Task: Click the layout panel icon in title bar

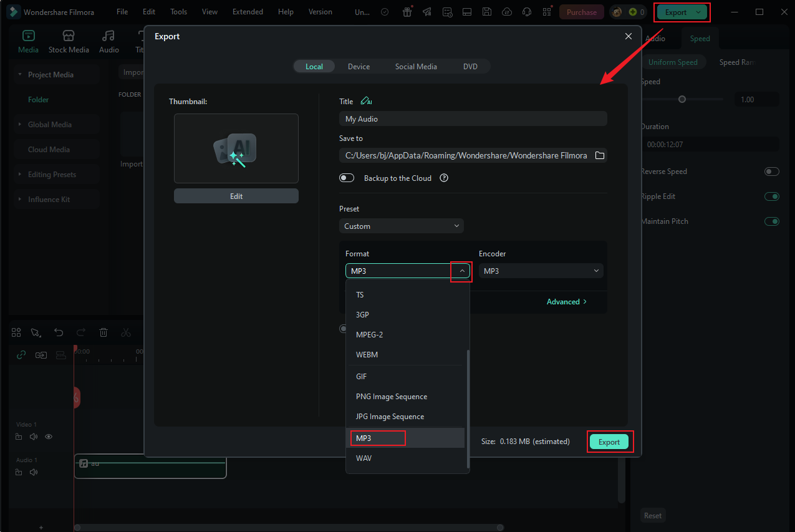Action: pyautogui.click(x=467, y=12)
